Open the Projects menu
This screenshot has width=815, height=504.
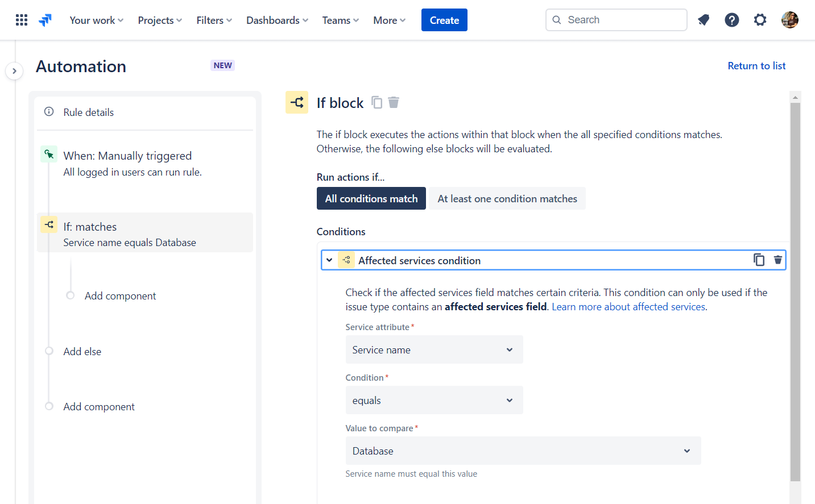[159, 20]
